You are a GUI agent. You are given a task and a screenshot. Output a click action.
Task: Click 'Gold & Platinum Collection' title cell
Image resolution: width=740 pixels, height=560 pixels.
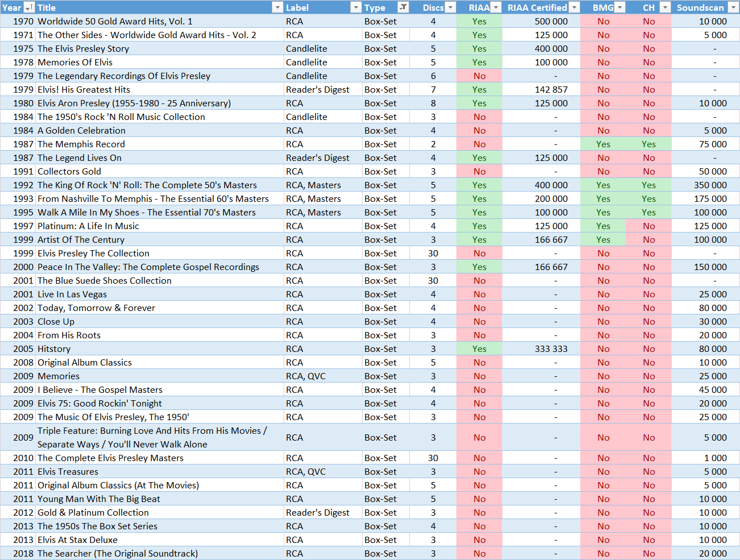[x=160, y=512]
